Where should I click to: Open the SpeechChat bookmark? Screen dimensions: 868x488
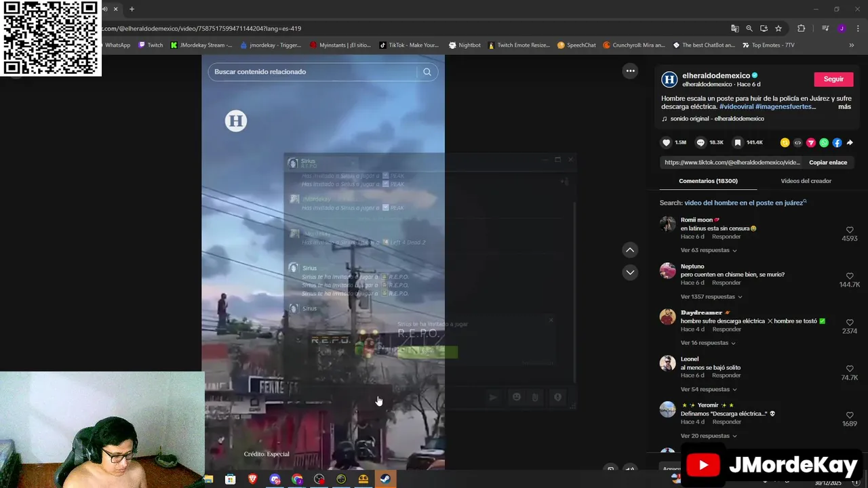[576, 45]
